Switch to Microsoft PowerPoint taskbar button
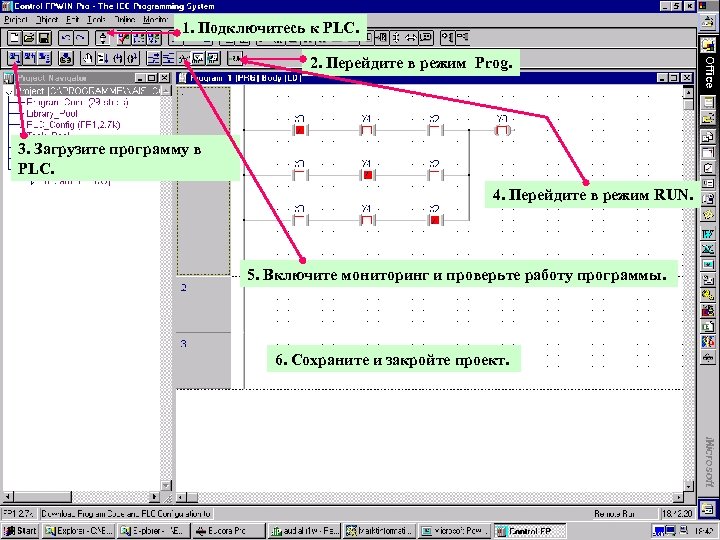Viewport: 720px width, 540px height. click(x=456, y=531)
